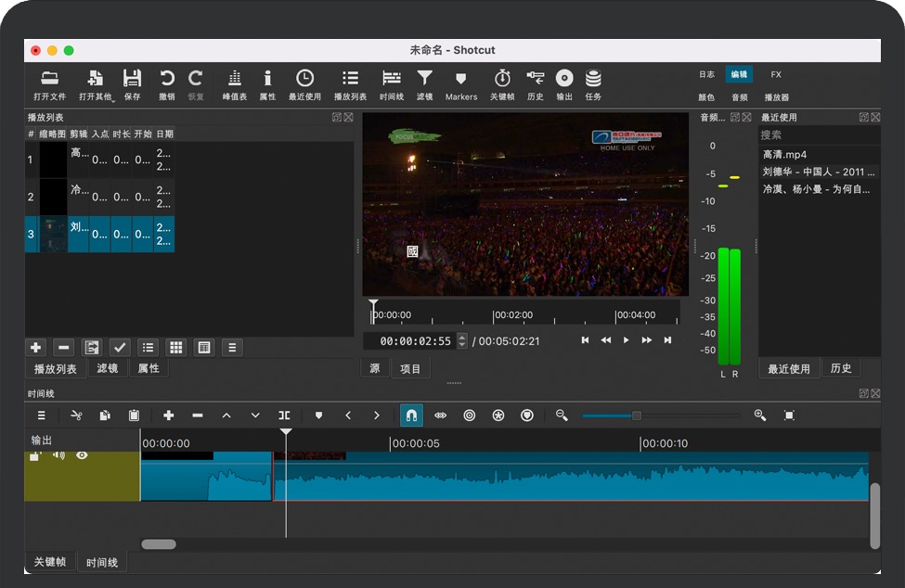The image size is (905, 588).
Task: Click the timeline zoom-in magnifier
Action: [760, 415]
